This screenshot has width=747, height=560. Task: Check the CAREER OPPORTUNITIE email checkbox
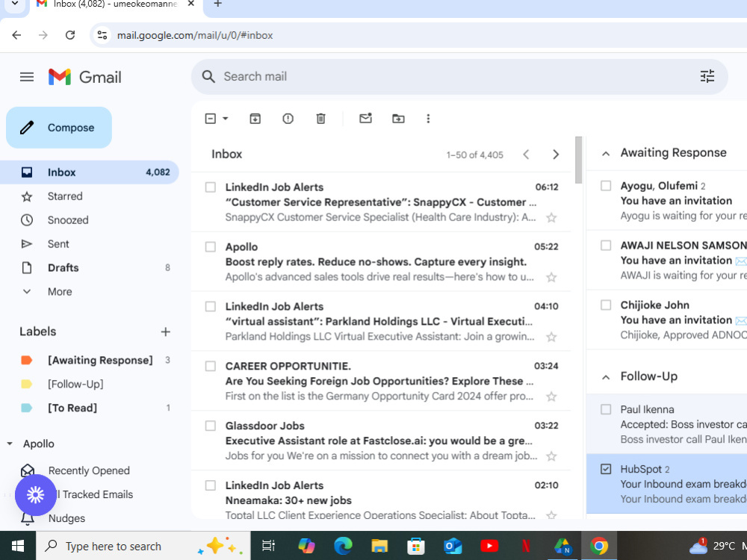(x=210, y=366)
